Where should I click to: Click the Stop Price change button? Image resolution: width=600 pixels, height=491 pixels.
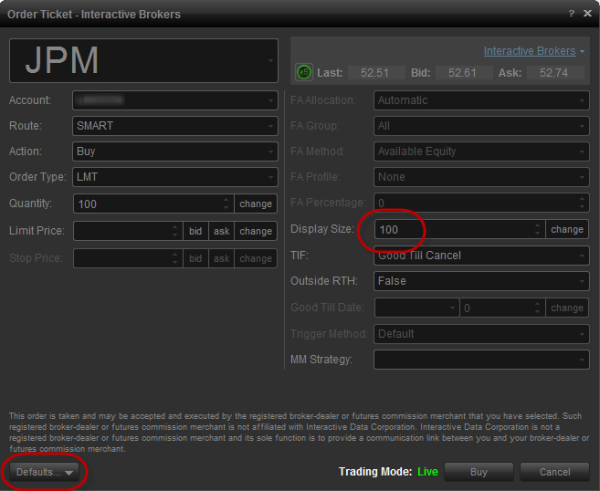click(x=256, y=258)
